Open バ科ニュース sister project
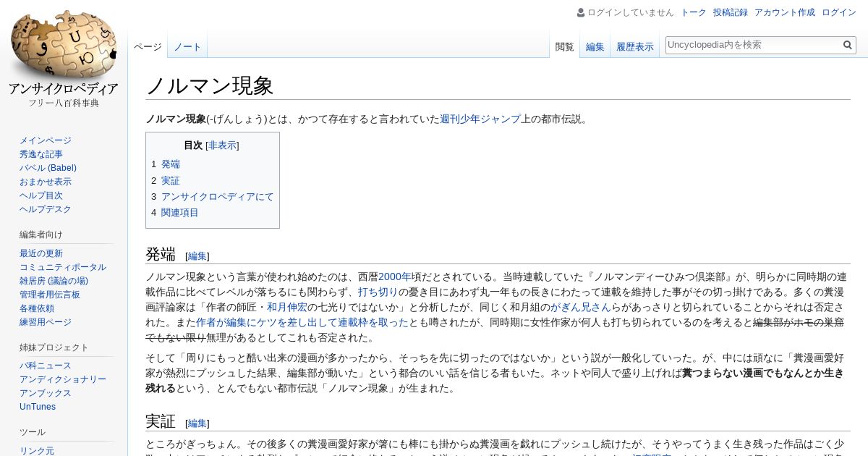Image resolution: width=868 pixels, height=456 pixels. [x=46, y=366]
